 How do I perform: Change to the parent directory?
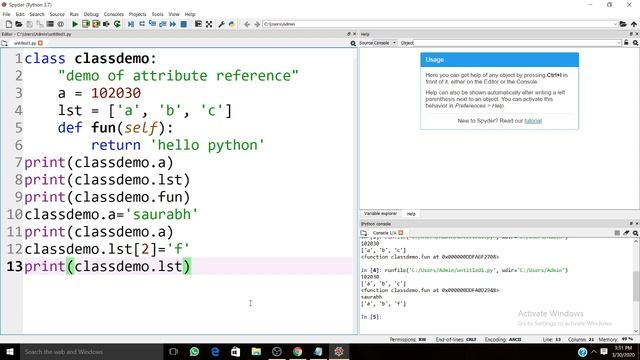point(634,24)
